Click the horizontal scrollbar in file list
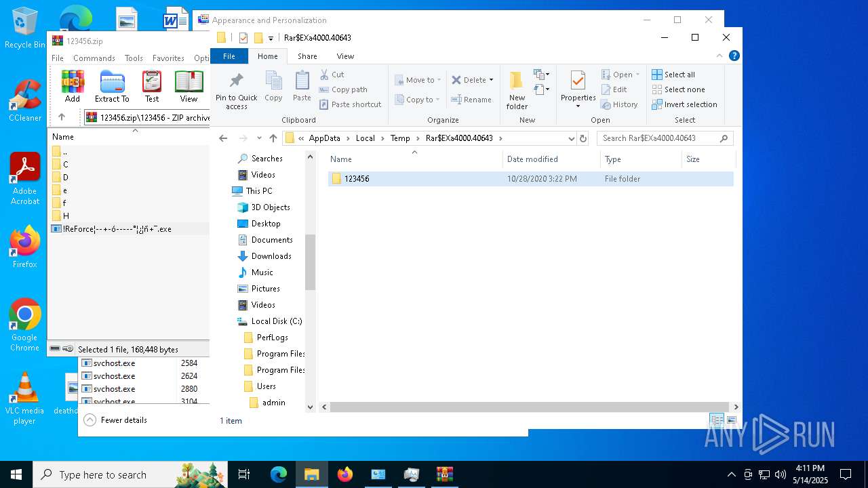 tap(530, 407)
